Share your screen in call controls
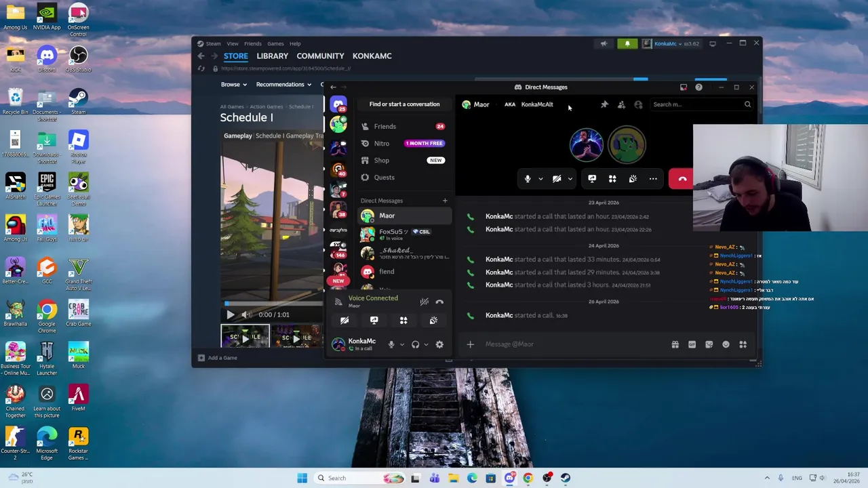This screenshot has height=488, width=868. [x=592, y=179]
